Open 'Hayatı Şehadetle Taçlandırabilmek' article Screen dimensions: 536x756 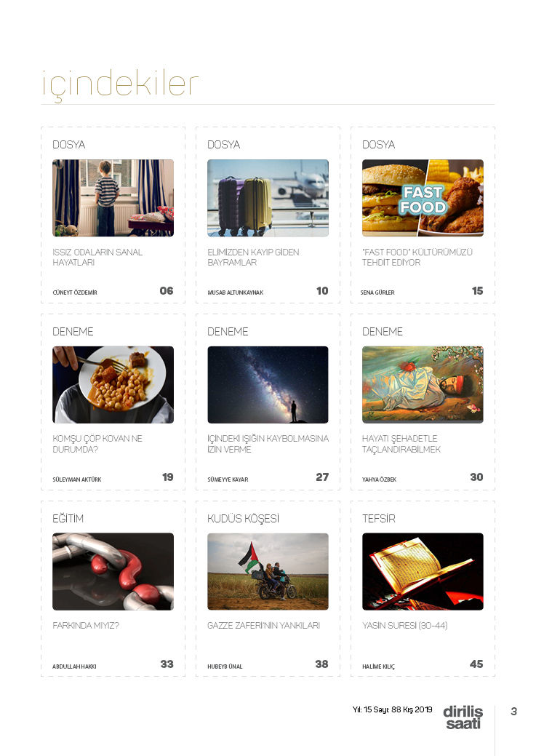tap(401, 444)
